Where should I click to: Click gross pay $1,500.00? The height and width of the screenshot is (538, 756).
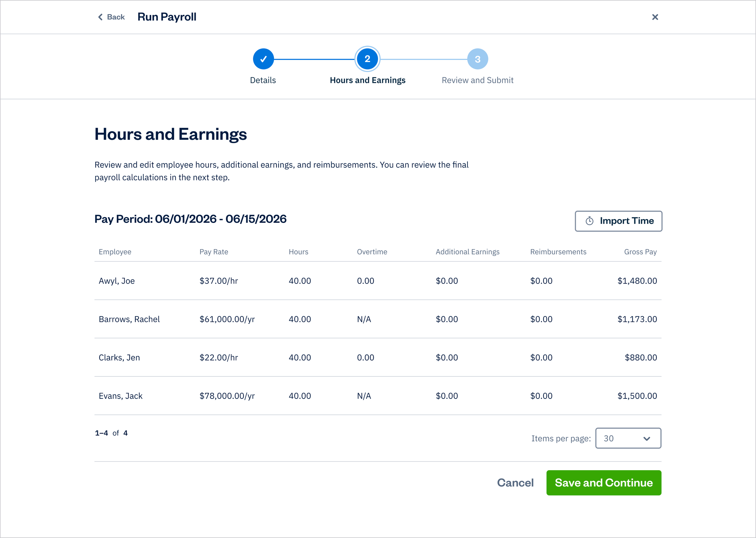[637, 396]
